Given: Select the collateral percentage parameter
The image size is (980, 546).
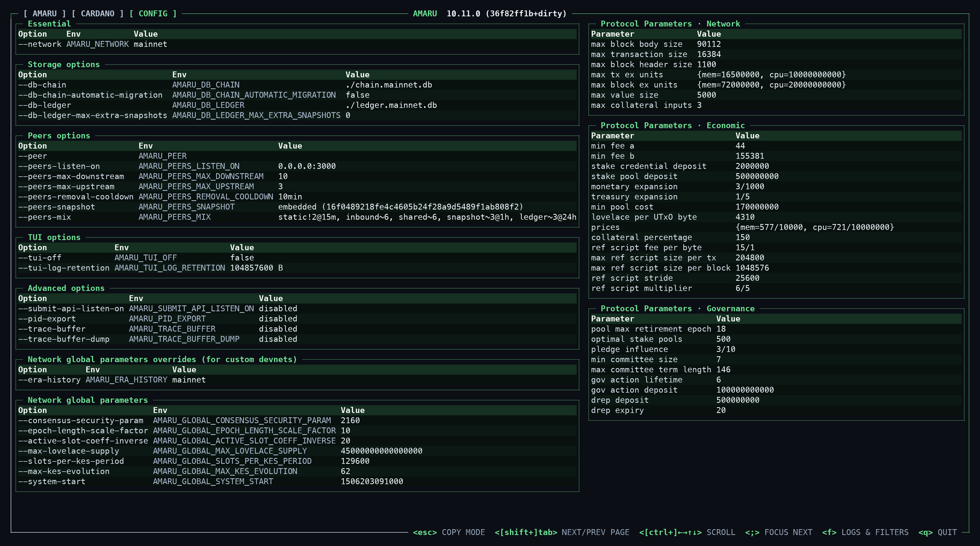Looking at the screenshot, I should [x=641, y=237].
